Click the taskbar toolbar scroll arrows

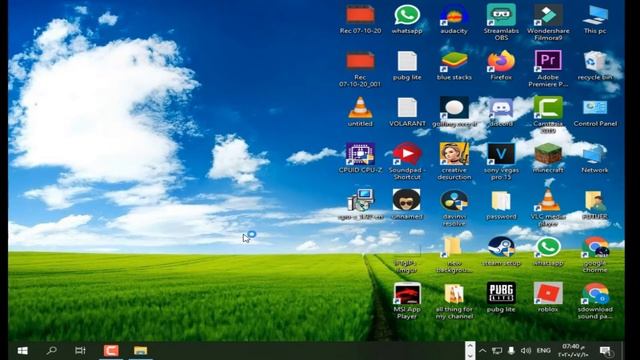pos(470,351)
